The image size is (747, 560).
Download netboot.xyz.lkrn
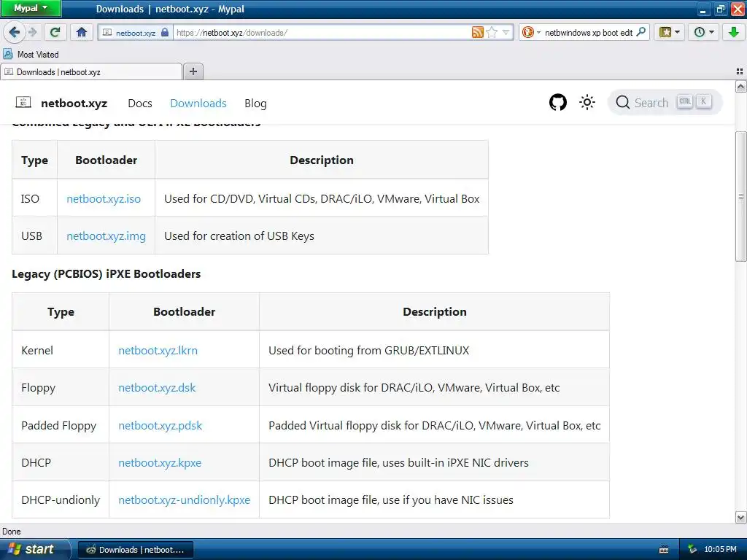[158, 351]
